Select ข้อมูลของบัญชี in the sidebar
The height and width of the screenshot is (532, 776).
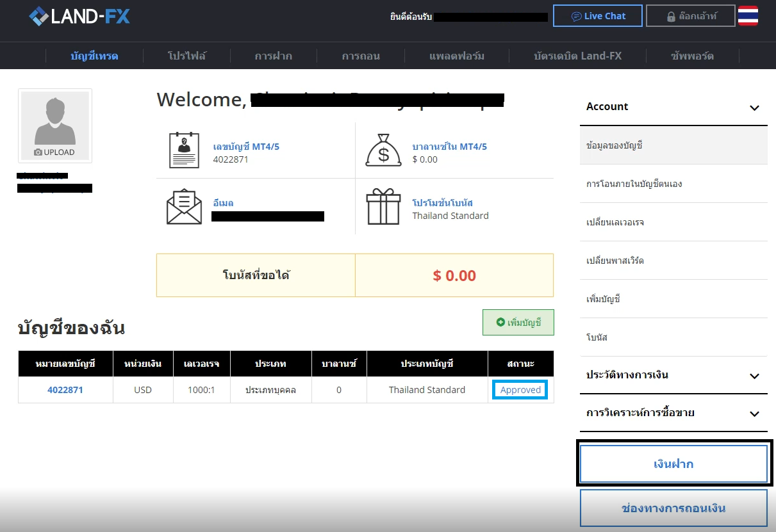673,145
